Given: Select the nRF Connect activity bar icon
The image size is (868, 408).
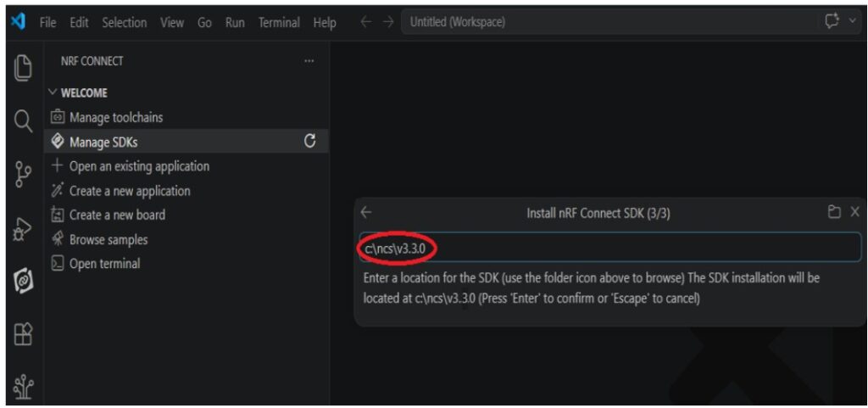Looking at the screenshot, I should click(x=23, y=281).
